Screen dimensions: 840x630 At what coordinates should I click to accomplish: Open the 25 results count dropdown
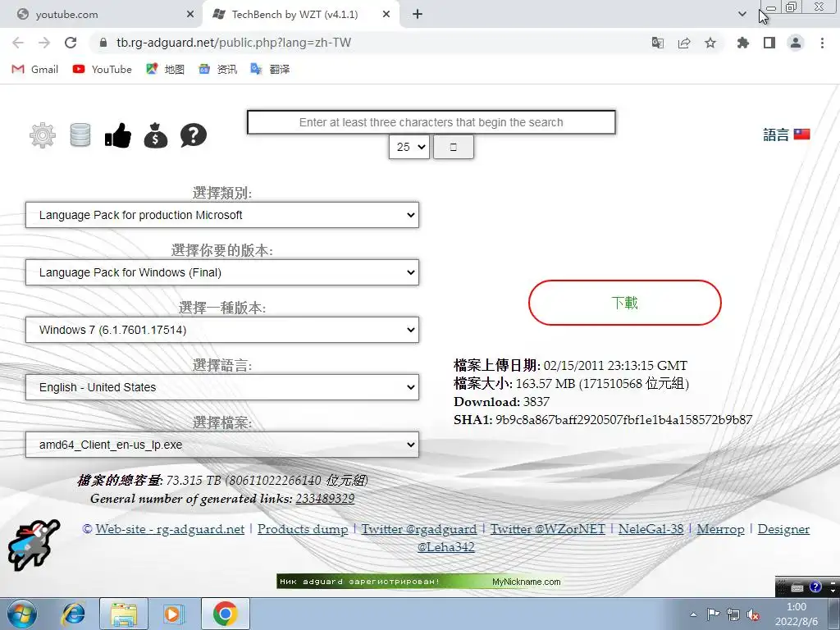(409, 147)
